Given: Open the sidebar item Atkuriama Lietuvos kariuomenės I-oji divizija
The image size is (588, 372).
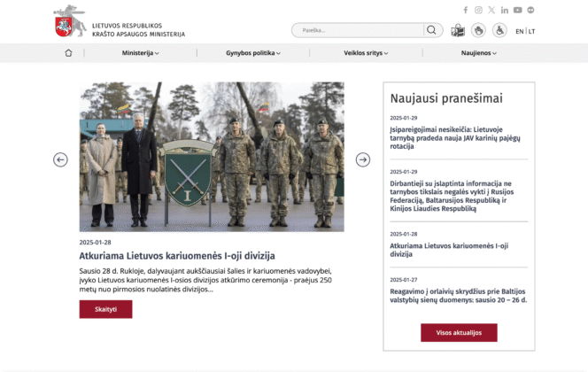Looking at the screenshot, I should point(449,250).
